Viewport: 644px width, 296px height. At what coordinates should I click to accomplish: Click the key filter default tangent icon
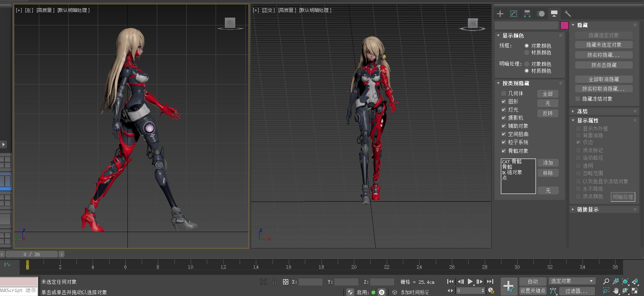(x=553, y=291)
